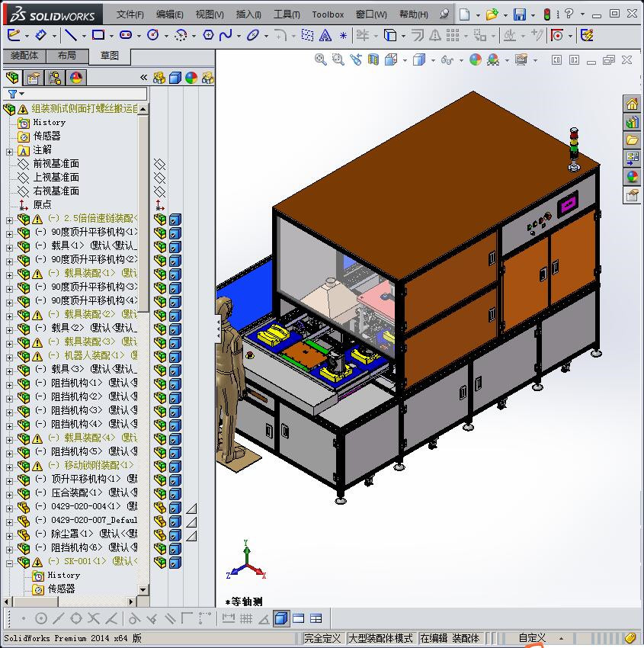
Task: Open the Toolbox menu
Action: (328, 14)
